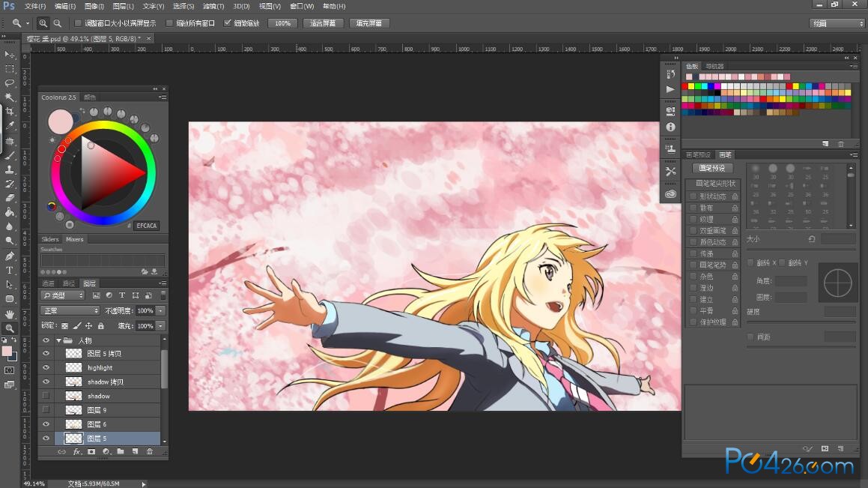Click the foreground color swatch in toolbox
This screenshot has width=868, height=488.
[x=7, y=351]
